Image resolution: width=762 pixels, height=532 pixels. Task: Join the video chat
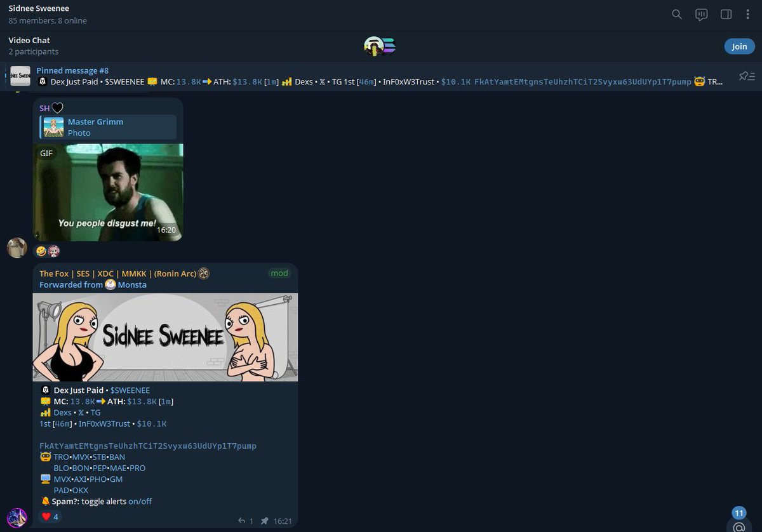tap(739, 46)
